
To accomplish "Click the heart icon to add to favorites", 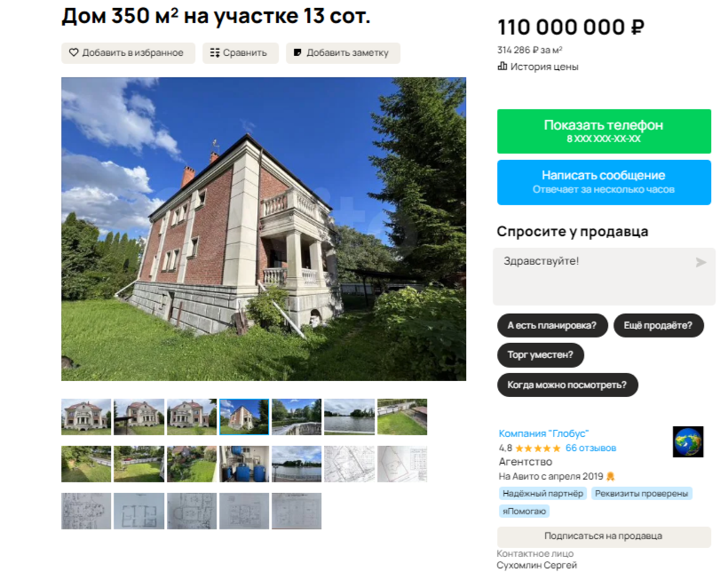I will coord(74,52).
